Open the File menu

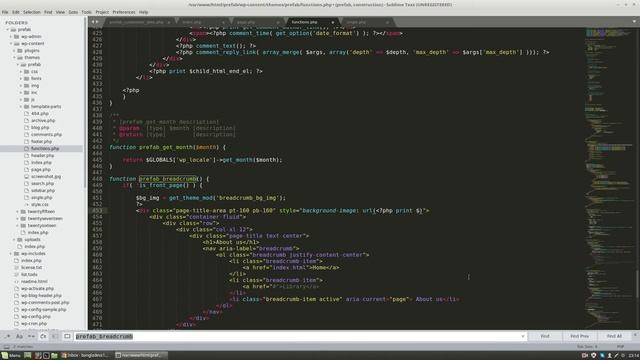(x=5, y=12)
